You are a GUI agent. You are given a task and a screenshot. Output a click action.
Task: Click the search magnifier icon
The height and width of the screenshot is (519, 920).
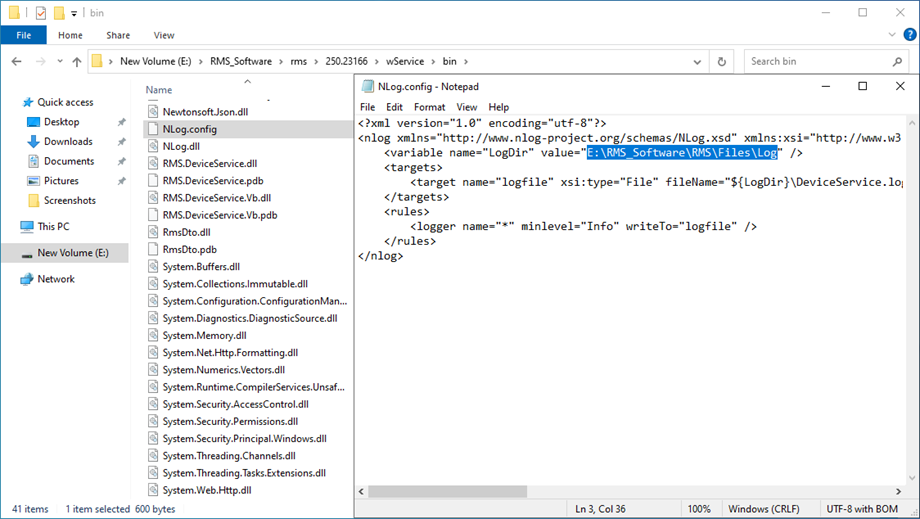(897, 61)
